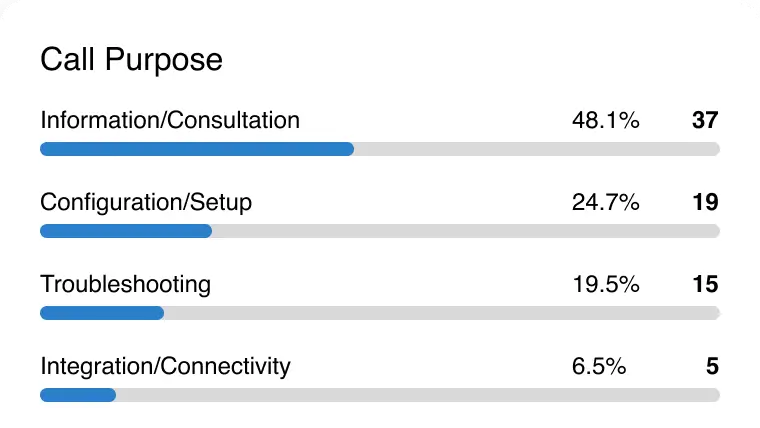Open the Configuration/Setup call purpose

(146, 203)
